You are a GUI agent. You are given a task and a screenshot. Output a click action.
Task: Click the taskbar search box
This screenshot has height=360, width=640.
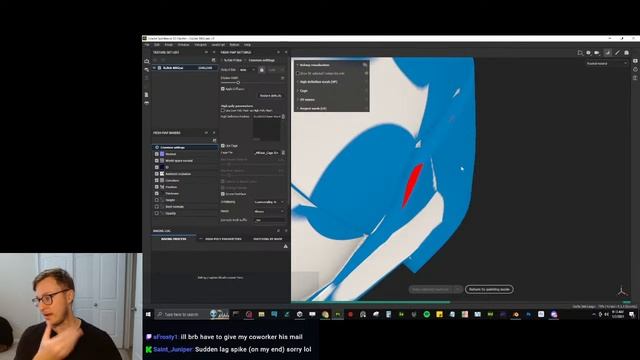(182, 314)
